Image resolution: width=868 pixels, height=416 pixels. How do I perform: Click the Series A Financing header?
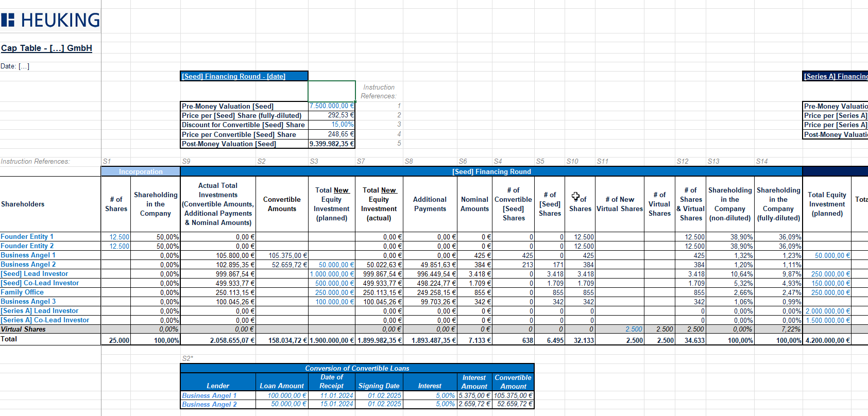pyautogui.click(x=836, y=76)
